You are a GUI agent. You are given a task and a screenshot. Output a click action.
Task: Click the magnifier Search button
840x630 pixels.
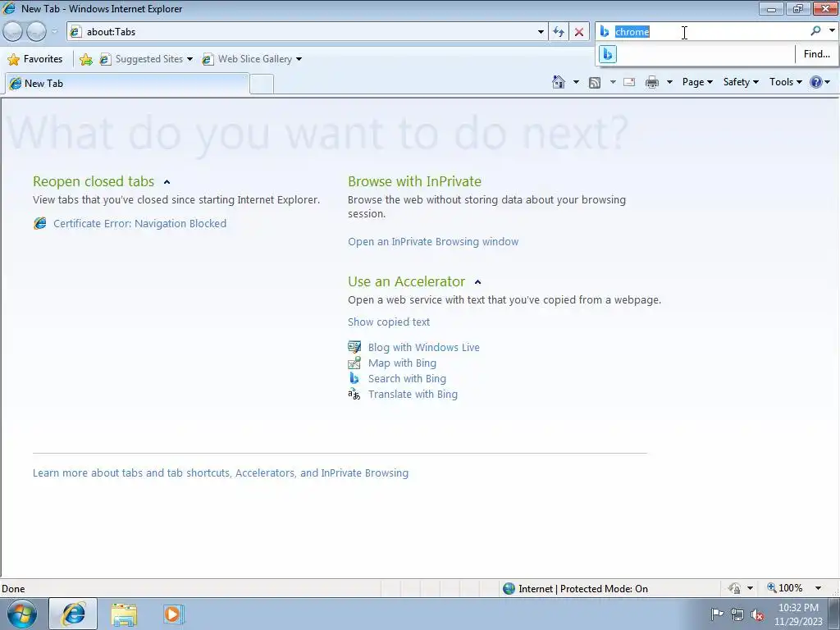815,31
